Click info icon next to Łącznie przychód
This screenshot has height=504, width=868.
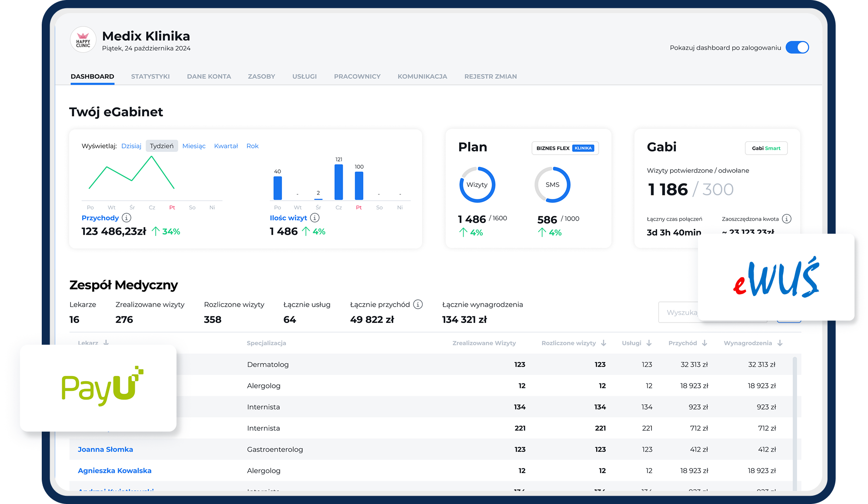click(x=418, y=305)
